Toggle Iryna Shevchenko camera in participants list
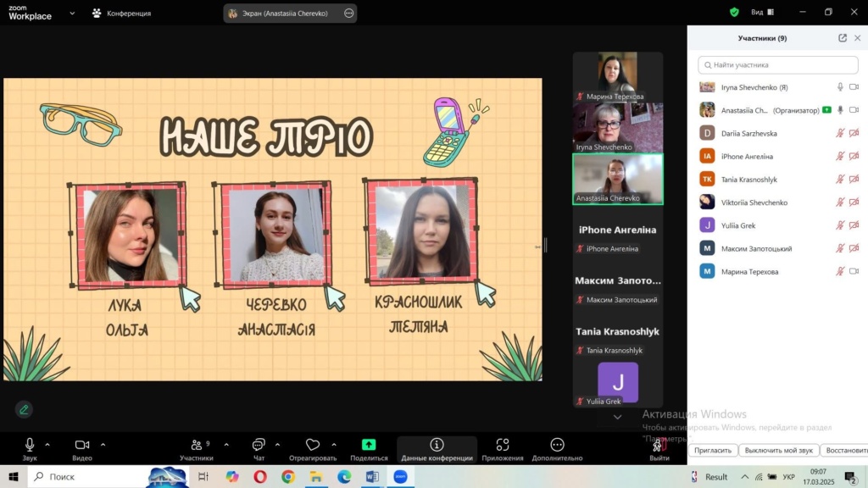This screenshot has width=868, height=488. (854, 87)
